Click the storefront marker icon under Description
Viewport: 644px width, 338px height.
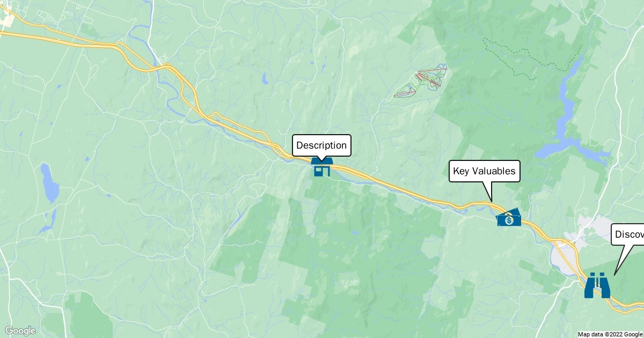pos(322,167)
